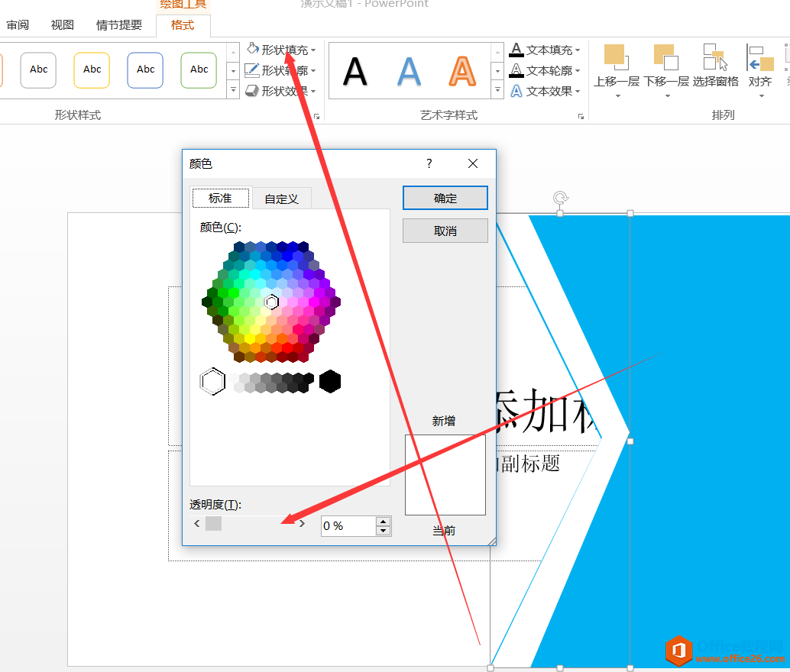
Task: Select the blue outlined WordArt style A
Action: coord(409,70)
